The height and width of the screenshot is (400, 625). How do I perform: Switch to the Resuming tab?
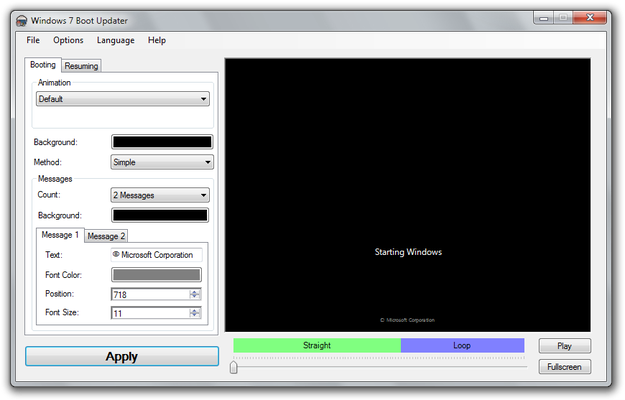81,66
